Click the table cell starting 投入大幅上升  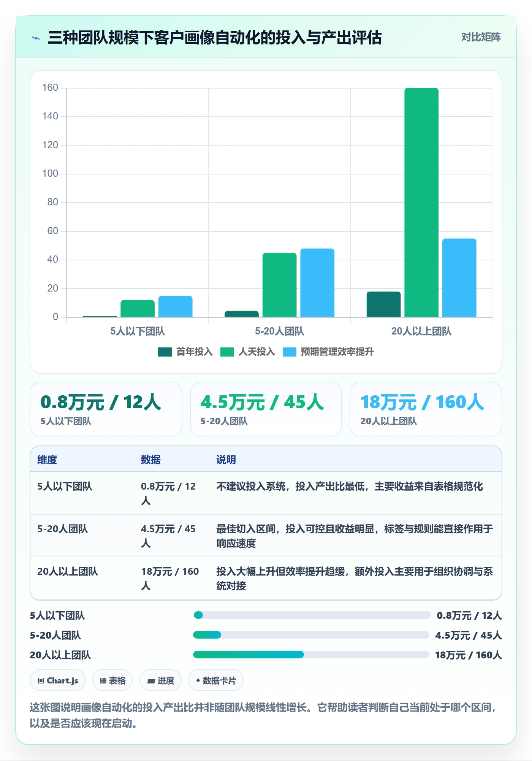tap(355, 579)
